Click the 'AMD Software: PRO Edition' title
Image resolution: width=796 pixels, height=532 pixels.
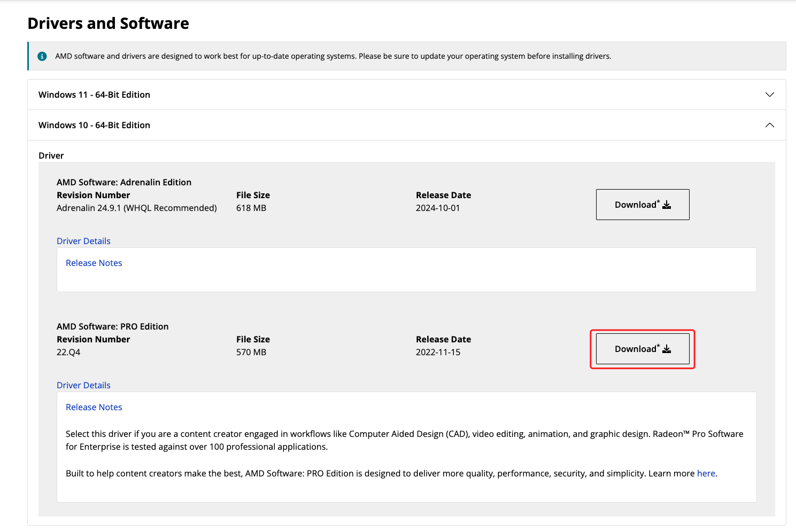click(112, 326)
